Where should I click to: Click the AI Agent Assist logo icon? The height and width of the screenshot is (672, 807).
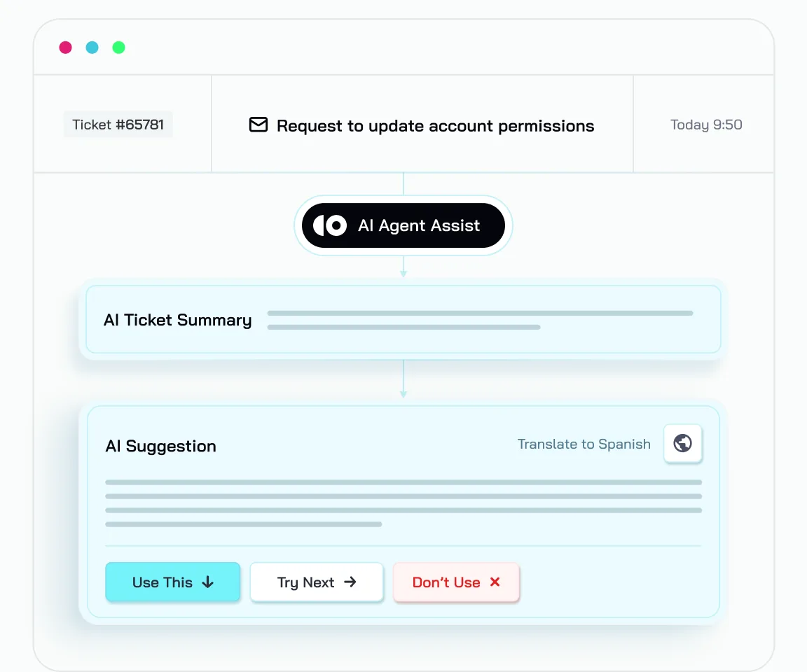click(330, 225)
